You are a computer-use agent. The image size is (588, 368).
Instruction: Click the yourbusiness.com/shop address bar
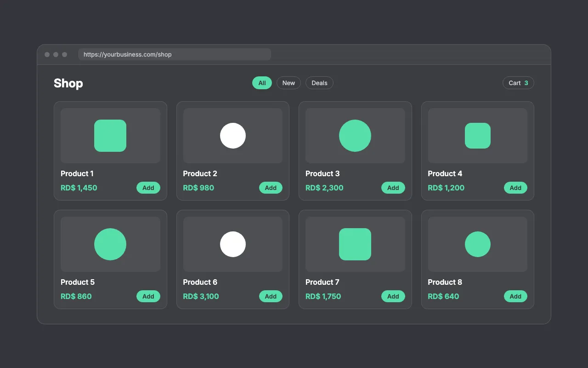[x=175, y=54]
